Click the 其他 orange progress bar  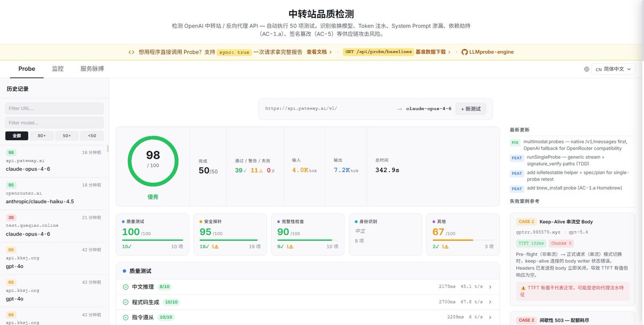coord(463,240)
